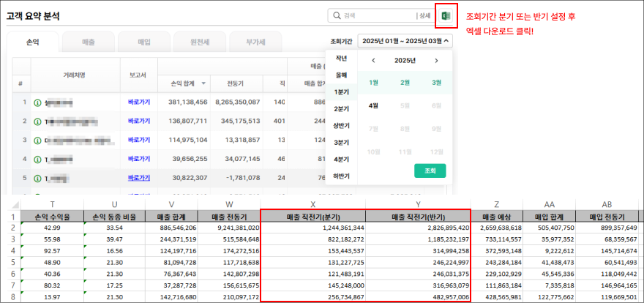Click info icon in row 5
Viewport: 644px width, 303px height.
coord(37,177)
